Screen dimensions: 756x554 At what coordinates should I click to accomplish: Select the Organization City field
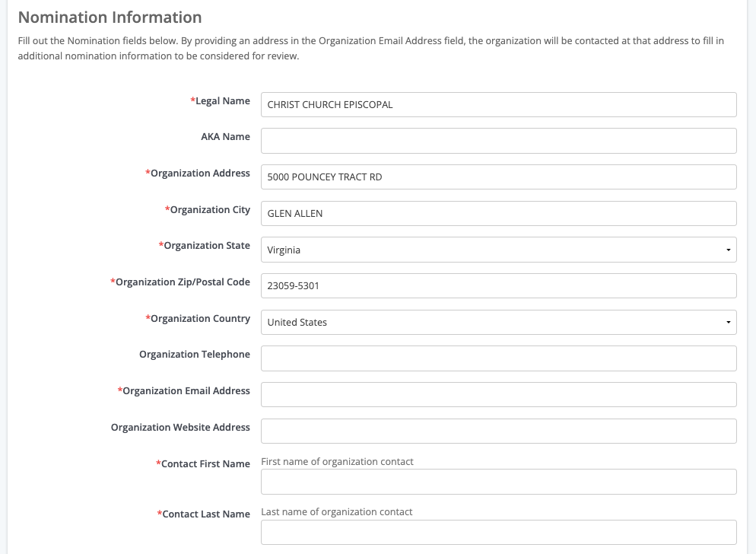pyautogui.click(x=498, y=213)
